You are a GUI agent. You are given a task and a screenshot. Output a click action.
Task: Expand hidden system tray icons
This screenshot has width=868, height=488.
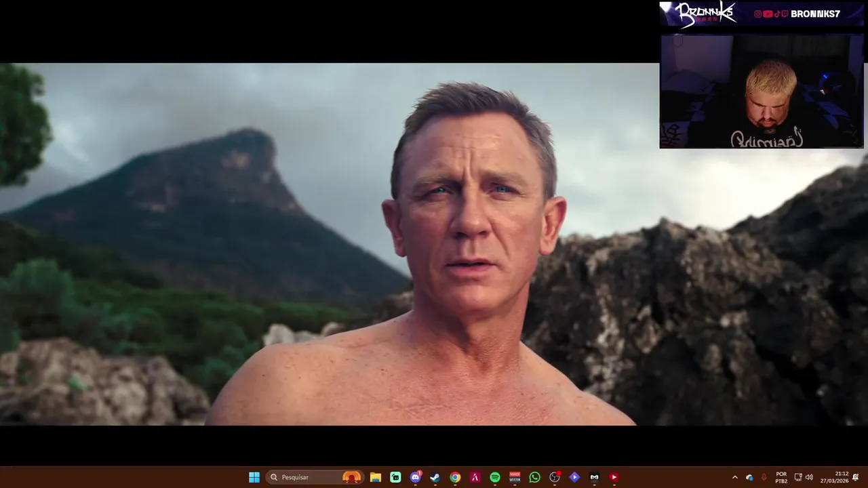(x=735, y=477)
